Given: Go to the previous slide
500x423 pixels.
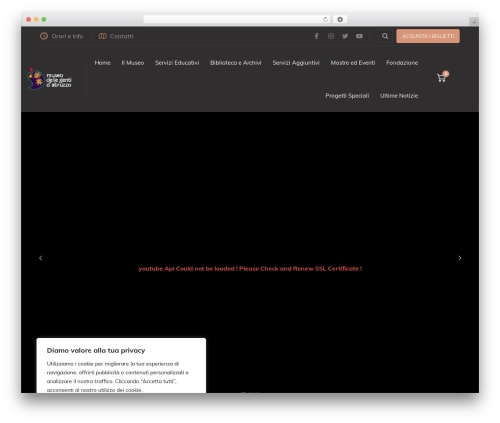Looking at the screenshot, I should click(x=41, y=258).
